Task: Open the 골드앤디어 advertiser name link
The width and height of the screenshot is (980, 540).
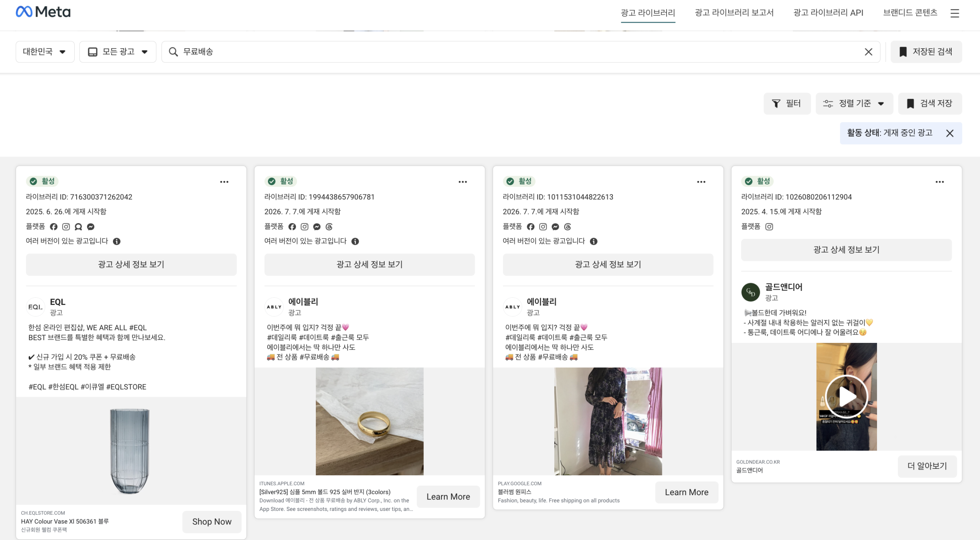Action: 784,287
